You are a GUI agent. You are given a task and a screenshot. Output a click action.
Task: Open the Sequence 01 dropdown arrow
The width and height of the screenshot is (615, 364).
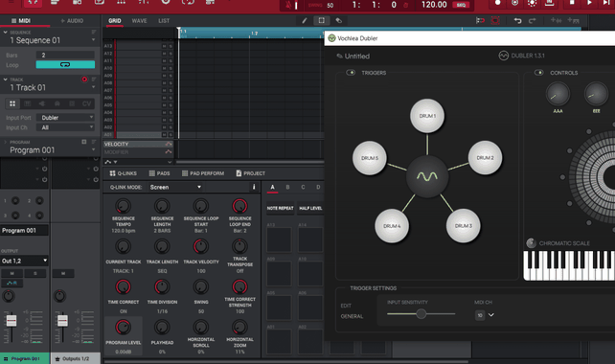(93, 40)
